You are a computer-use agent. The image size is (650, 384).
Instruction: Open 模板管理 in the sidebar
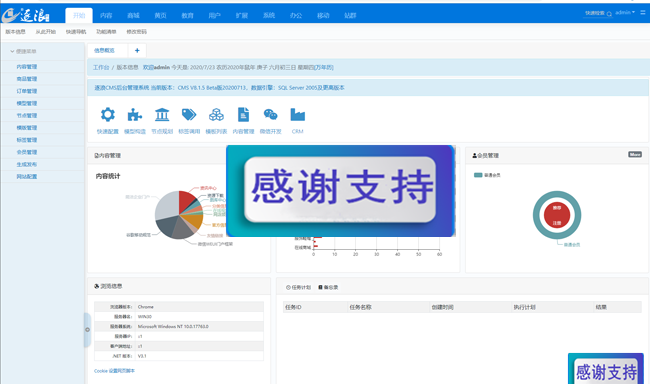(27, 128)
